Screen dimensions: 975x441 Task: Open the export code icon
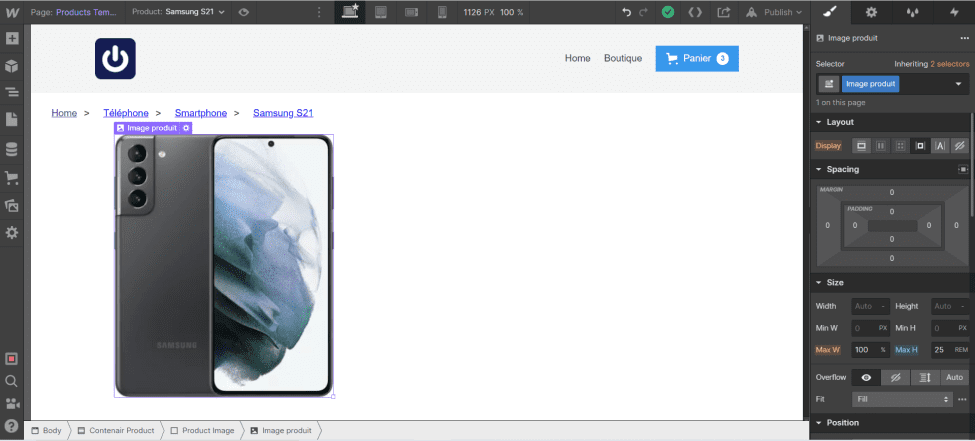[x=695, y=12]
